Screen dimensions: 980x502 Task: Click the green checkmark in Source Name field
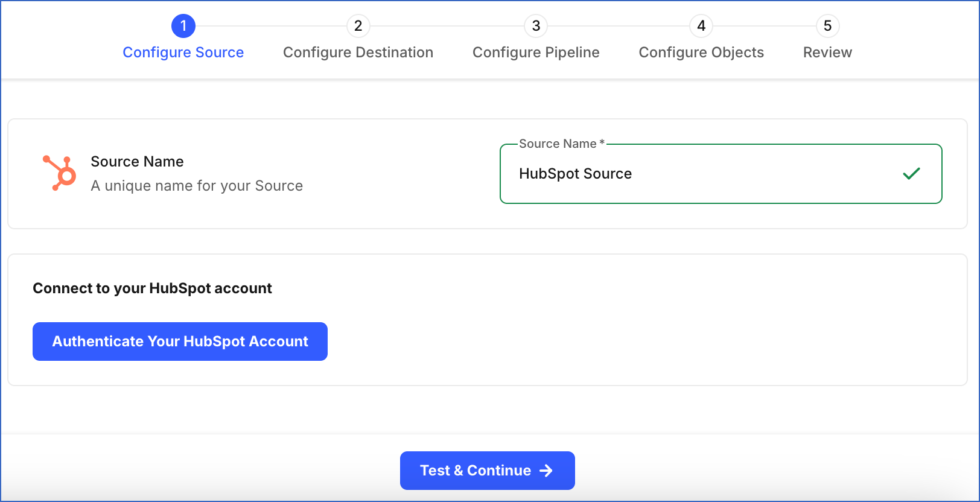911,174
